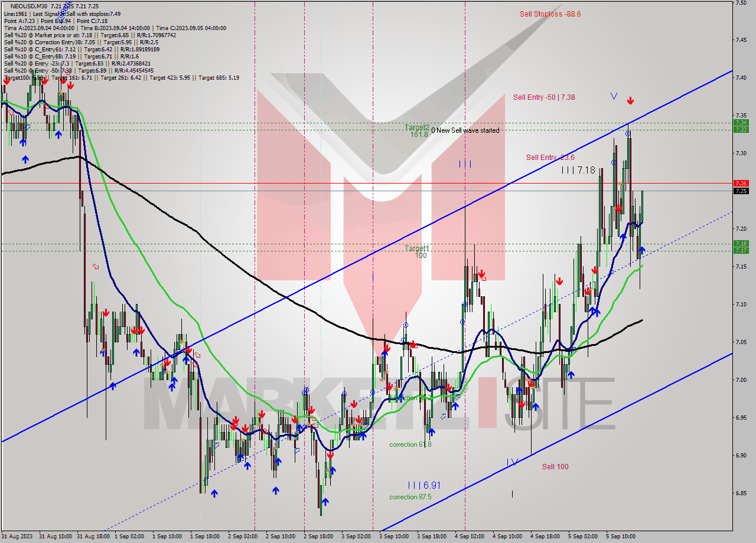
Task: Click 7.00 on the price axis
Action: 741,380
